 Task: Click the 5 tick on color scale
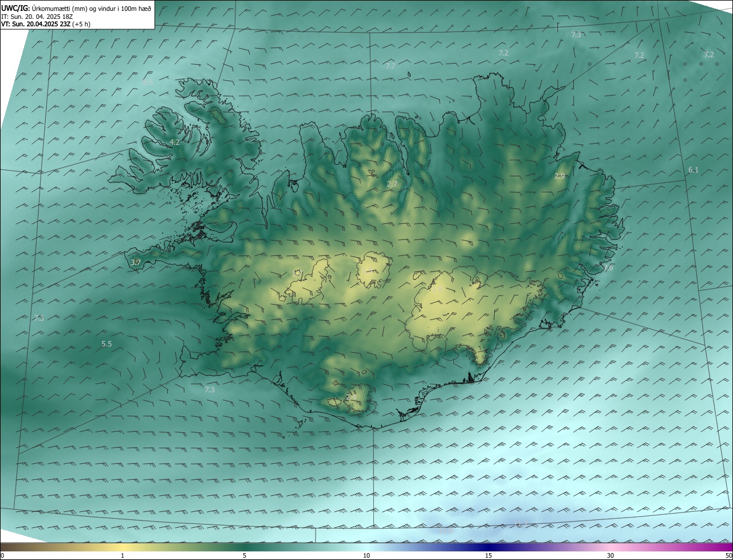(x=245, y=556)
